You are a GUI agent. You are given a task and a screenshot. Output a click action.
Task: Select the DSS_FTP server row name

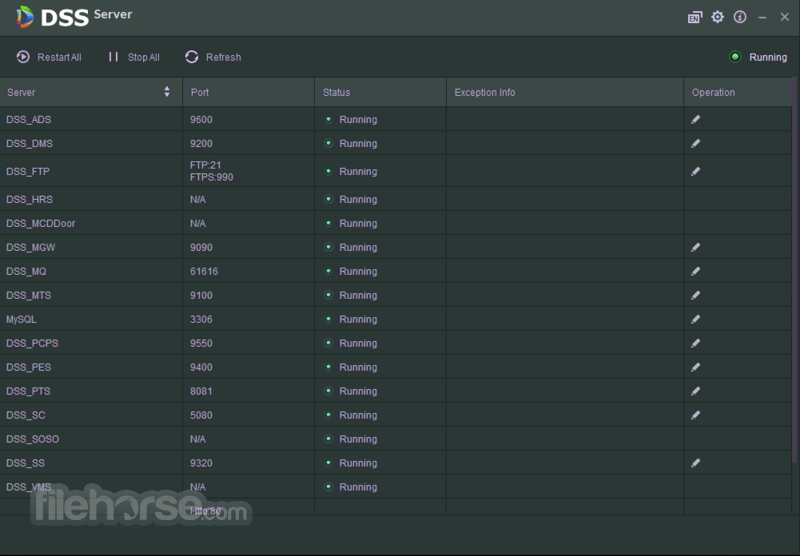[28, 171]
